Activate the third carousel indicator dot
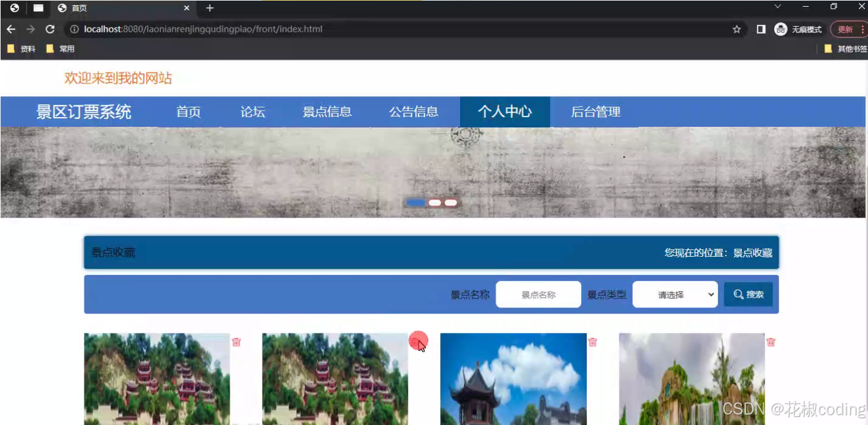868x425 pixels. [x=450, y=202]
